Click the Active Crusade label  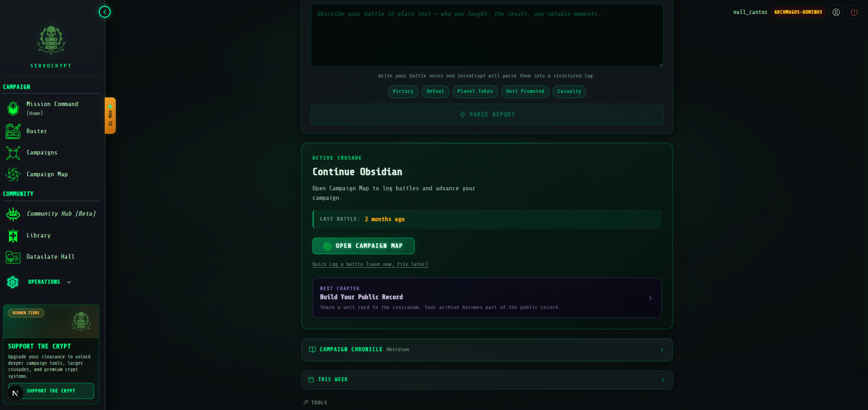[x=337, y=158]
